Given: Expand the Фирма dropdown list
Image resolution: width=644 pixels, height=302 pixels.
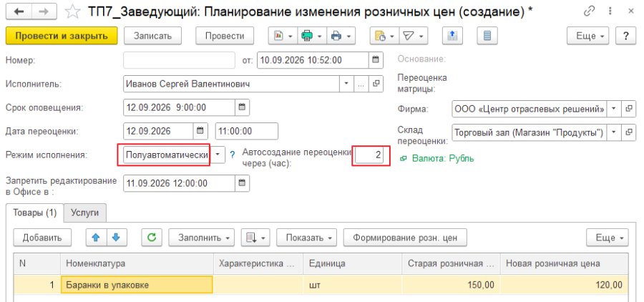Looking at the screenshot, I should tap(614, 109).
